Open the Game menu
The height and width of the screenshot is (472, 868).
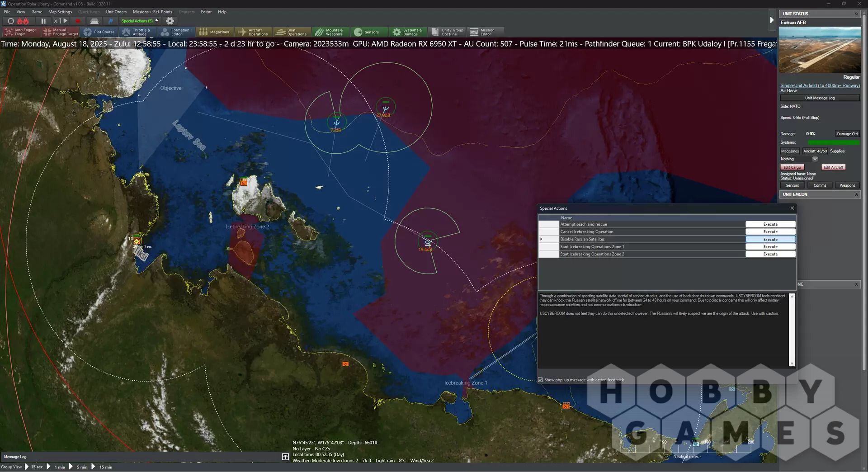[x=37, y=12]
